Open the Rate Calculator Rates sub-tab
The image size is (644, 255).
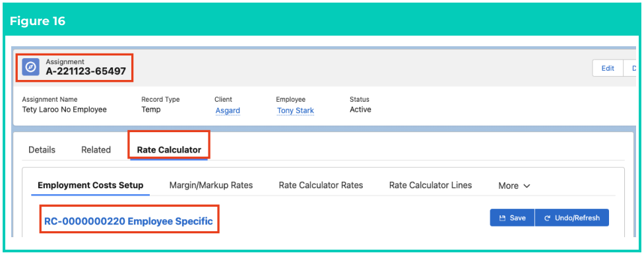pyautogui.click(x=321, y=185)
